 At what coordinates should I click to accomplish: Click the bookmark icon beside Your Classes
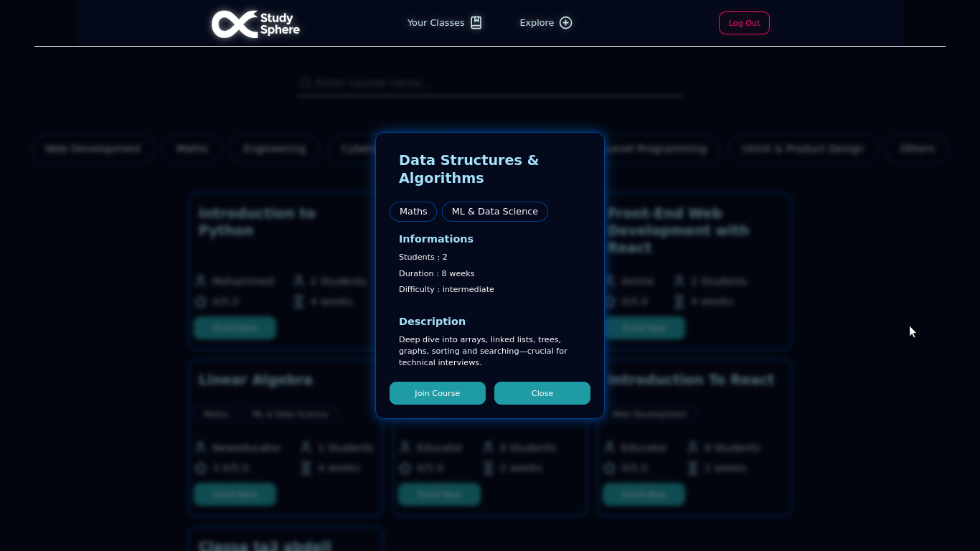tap(476, 23)
